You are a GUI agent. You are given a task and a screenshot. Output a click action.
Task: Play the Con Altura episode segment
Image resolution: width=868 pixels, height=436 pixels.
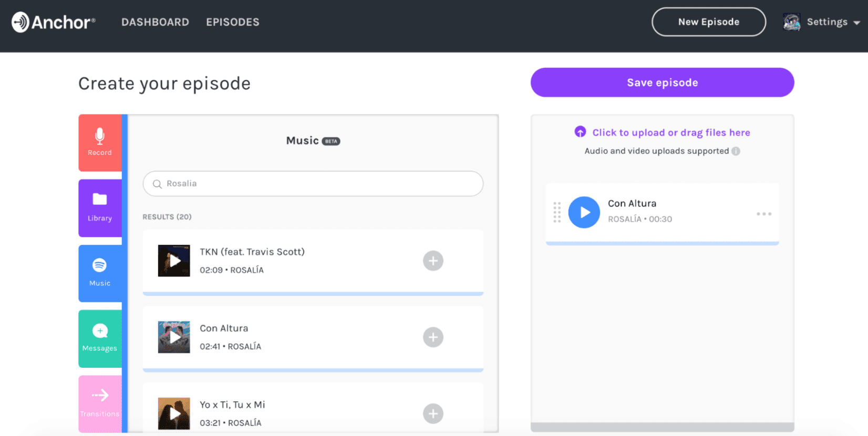click(x=584, y=212)
